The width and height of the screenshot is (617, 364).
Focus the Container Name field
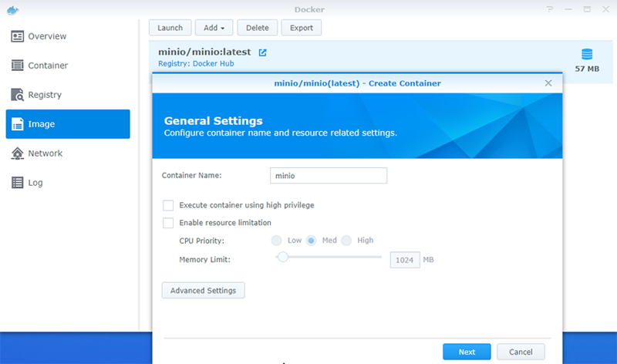coord(329,176)
